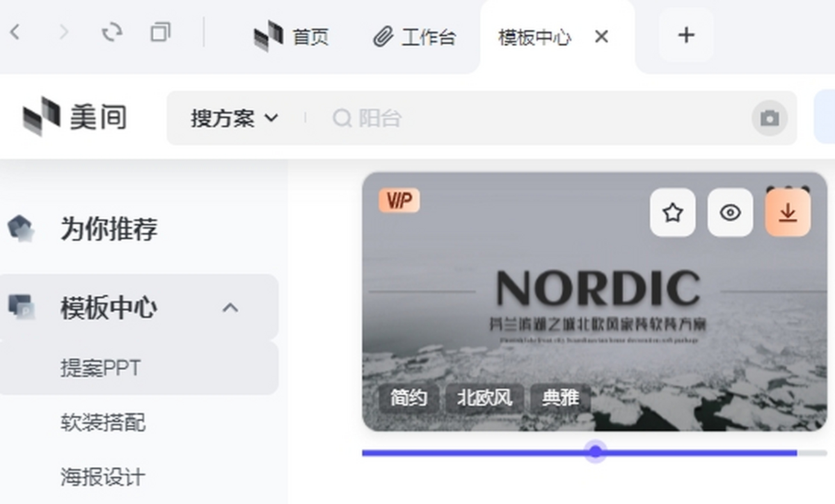835x504 pixels.
Task: Collapse the 模板中心 section chevron
Action: pos(231,307)
